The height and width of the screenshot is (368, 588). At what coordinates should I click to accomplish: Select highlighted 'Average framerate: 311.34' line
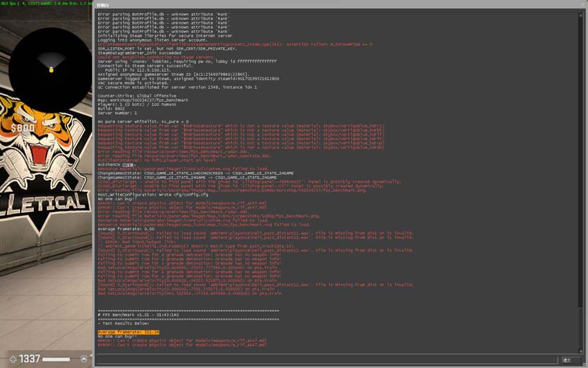(x=128, y=332)
